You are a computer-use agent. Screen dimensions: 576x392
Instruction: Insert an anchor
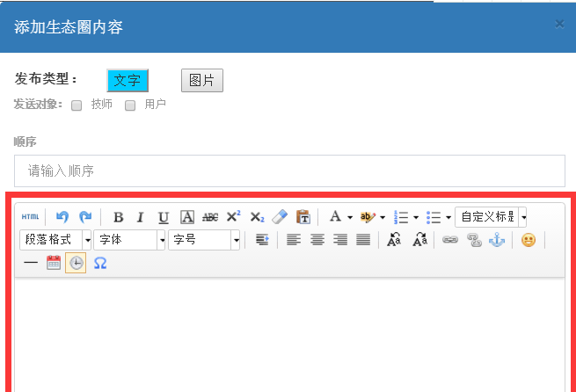497,240
